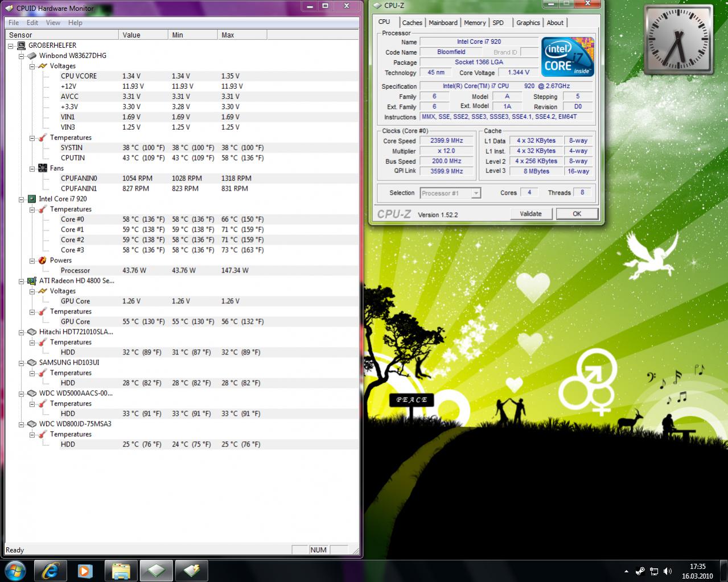Collapse the WDC WD5000AACS node
This screenshot has width=728, height=582.
coord(22,394)
